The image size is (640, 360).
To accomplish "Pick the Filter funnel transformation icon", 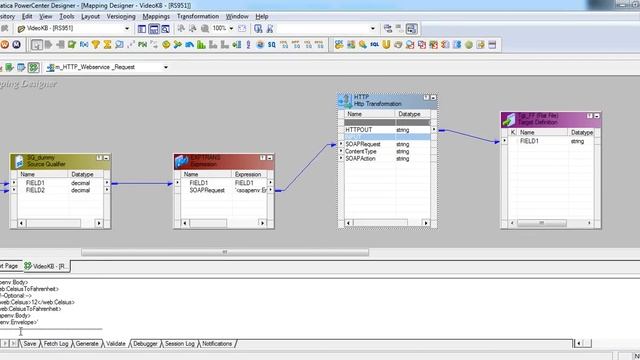I will [x=96, y=44].
